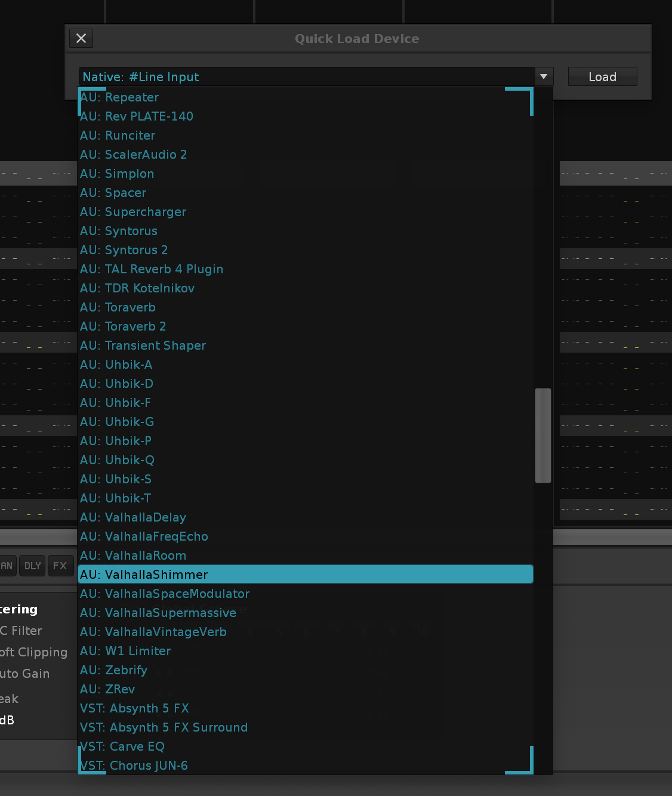
Task: Collapse the device dropdown arrow
Action: coord(543,77)
